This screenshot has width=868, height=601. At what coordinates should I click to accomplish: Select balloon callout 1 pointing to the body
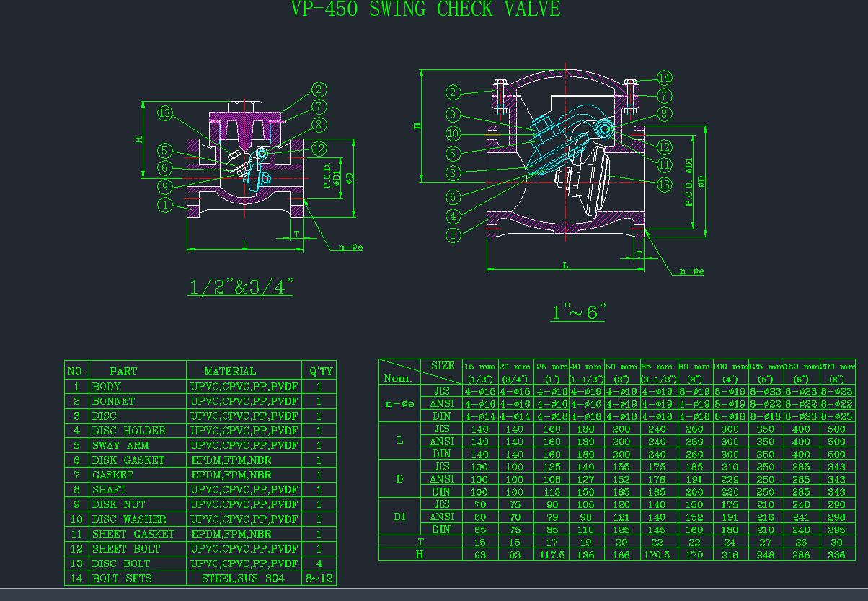166,205
